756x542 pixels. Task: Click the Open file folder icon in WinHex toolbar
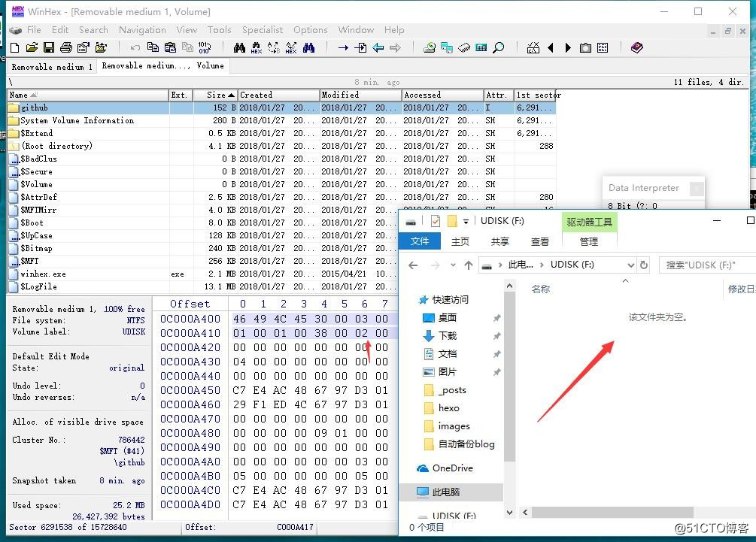point(32,47)
